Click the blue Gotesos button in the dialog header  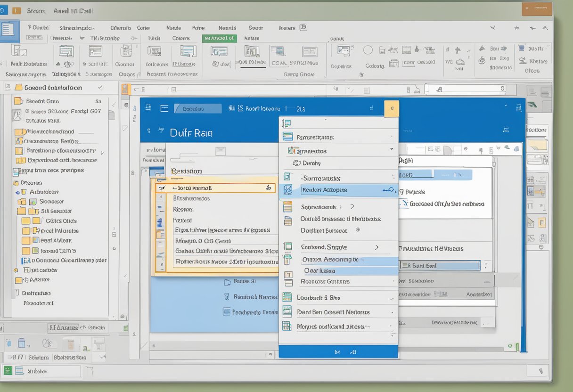(198, 108)
